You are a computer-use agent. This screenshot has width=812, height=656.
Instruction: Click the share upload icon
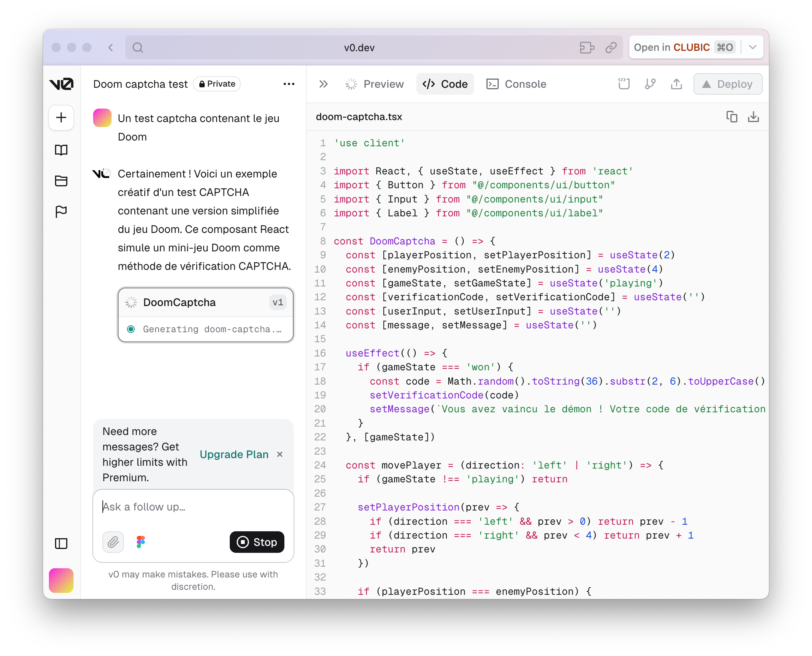tap(676, 84)
